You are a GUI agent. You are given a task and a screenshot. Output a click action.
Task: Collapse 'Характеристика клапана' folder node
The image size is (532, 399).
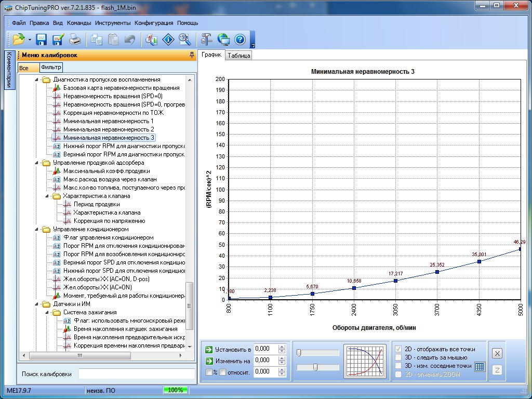(47, 196)
